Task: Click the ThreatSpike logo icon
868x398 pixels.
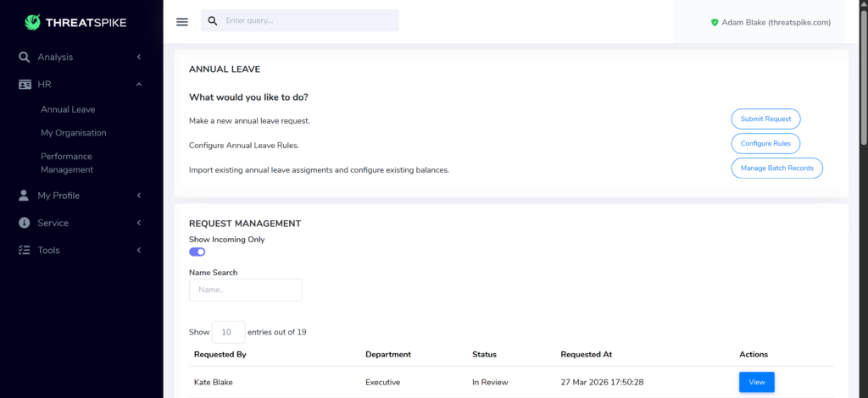Action: [x=33, y=22]
